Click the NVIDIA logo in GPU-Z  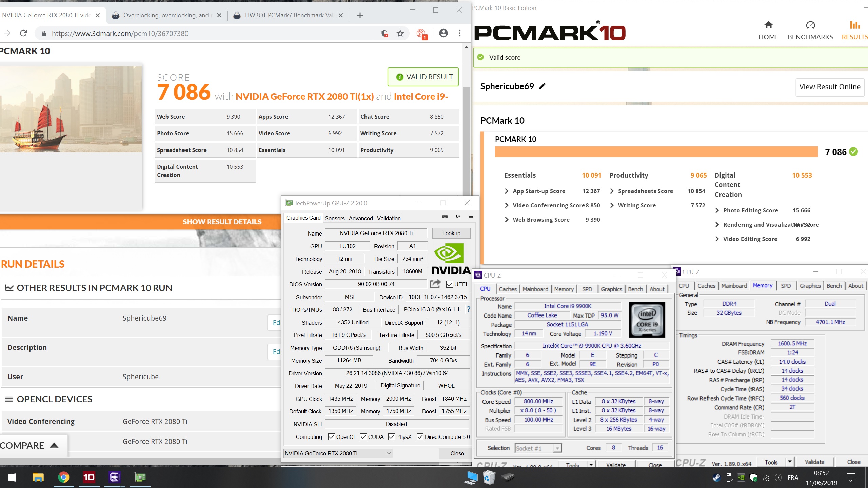click(451, 259)
